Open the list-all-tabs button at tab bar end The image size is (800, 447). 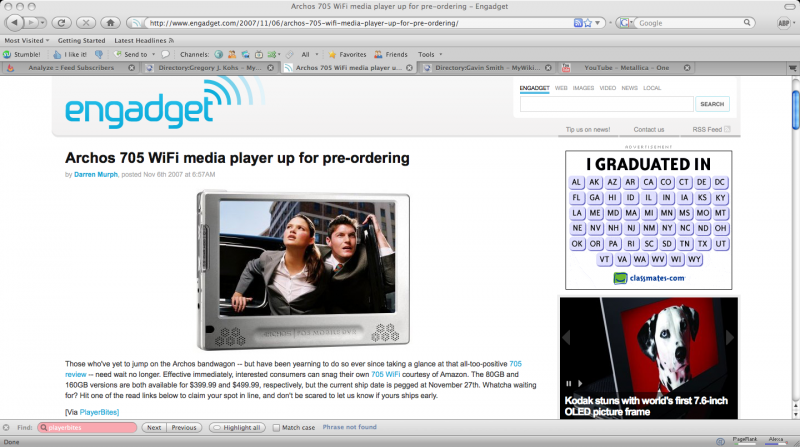(x=793, y=67)
